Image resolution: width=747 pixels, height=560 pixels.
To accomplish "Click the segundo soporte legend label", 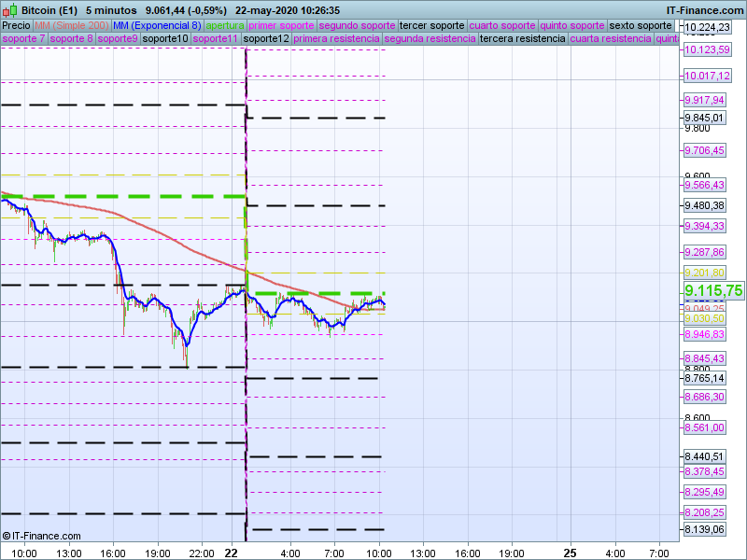I will (357, 25).
